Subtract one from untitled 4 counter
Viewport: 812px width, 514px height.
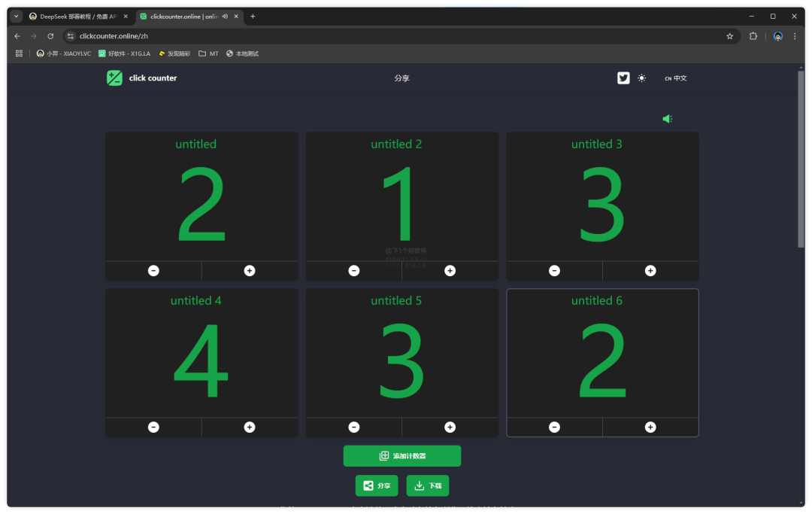tap(153, 427)
